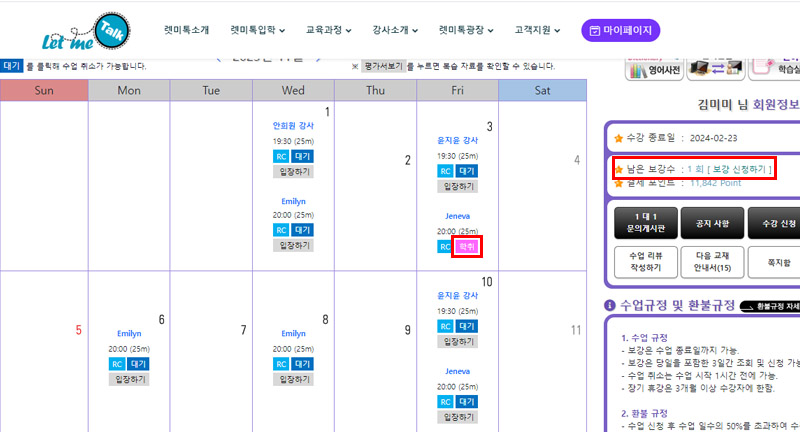This screenshot has width=800, height=432.
Task: Click 대기 badge for Emilyn on Monday 6
Action: point(139,364)
